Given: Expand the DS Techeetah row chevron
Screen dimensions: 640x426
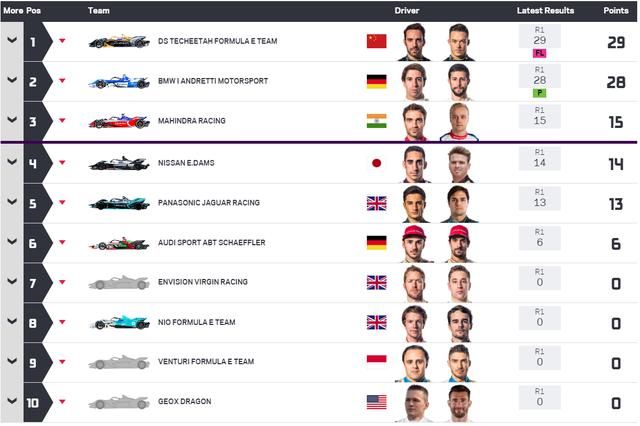Looking at the screenshot, I should 12,40.
